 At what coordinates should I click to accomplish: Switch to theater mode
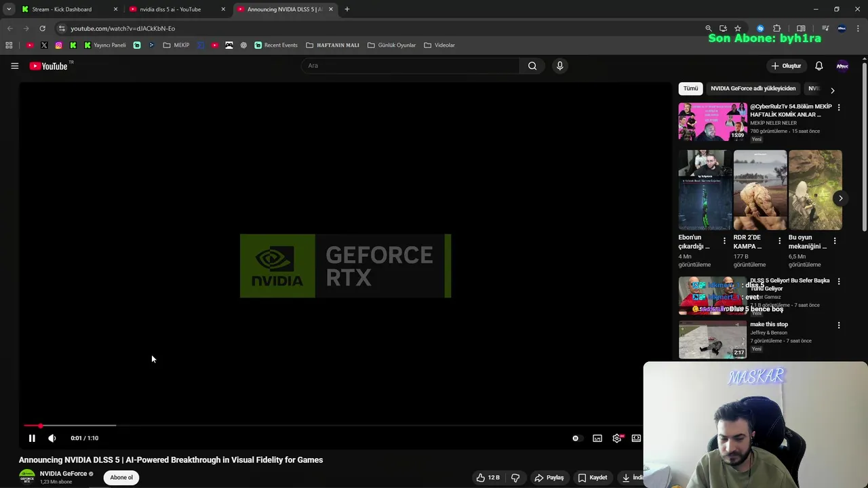click(x=636, y=439)
